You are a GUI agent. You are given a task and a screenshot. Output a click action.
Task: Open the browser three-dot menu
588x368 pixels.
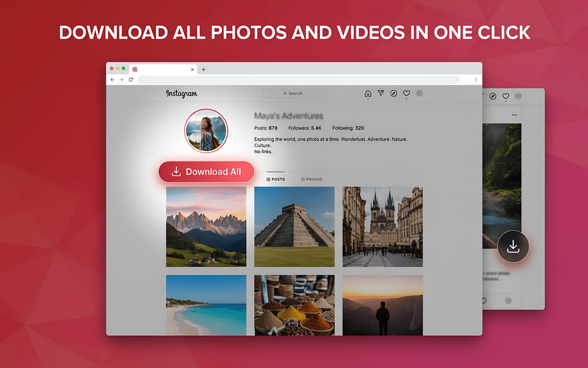point(475,80)
